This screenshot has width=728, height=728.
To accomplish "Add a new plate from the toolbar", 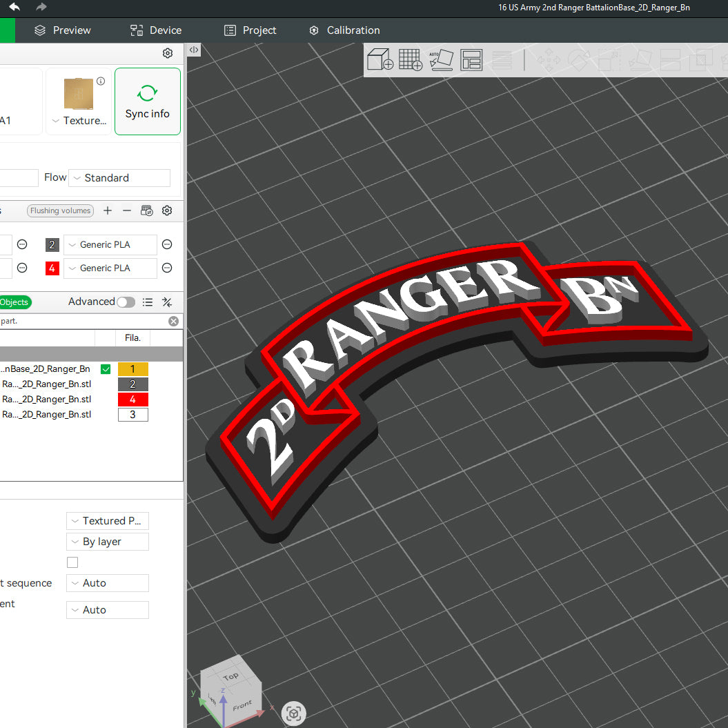I will 410,59.
